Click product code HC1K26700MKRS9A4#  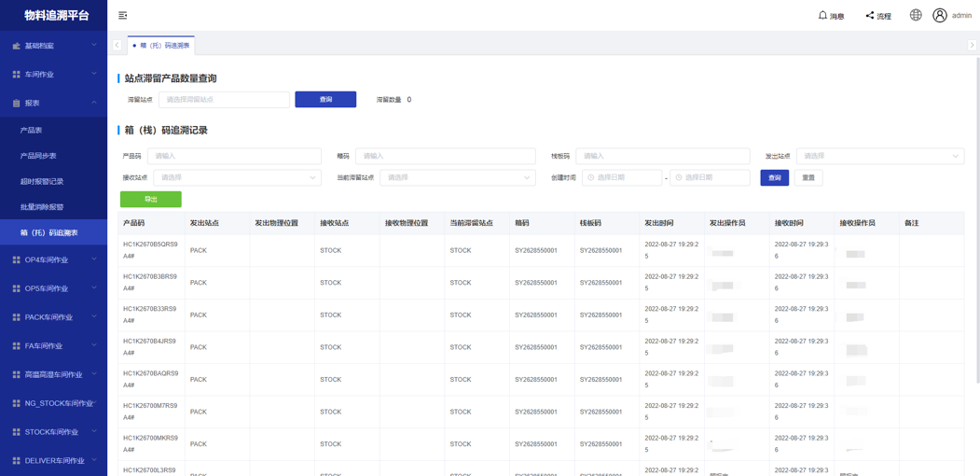(151, 444)
